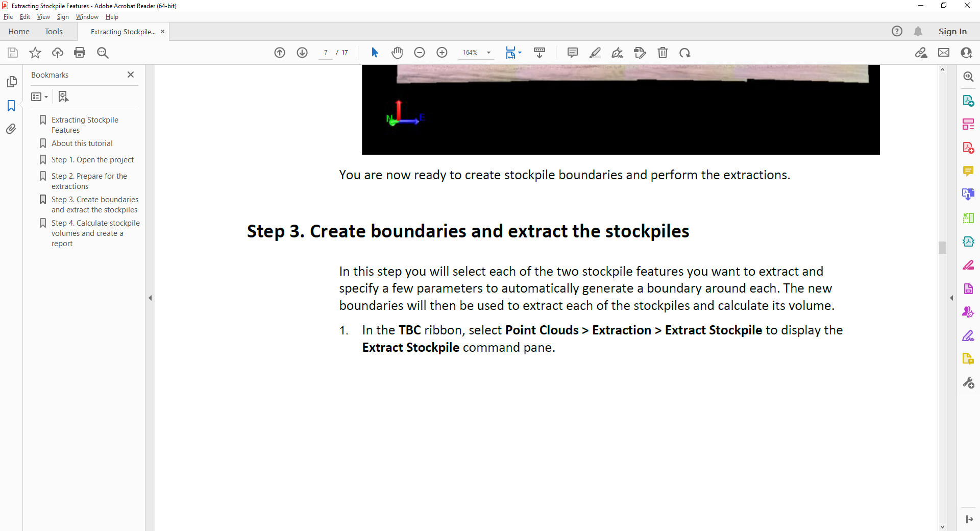Collapse the left navigation pane
Screen dimensions: 980x531
coord(150,298)
